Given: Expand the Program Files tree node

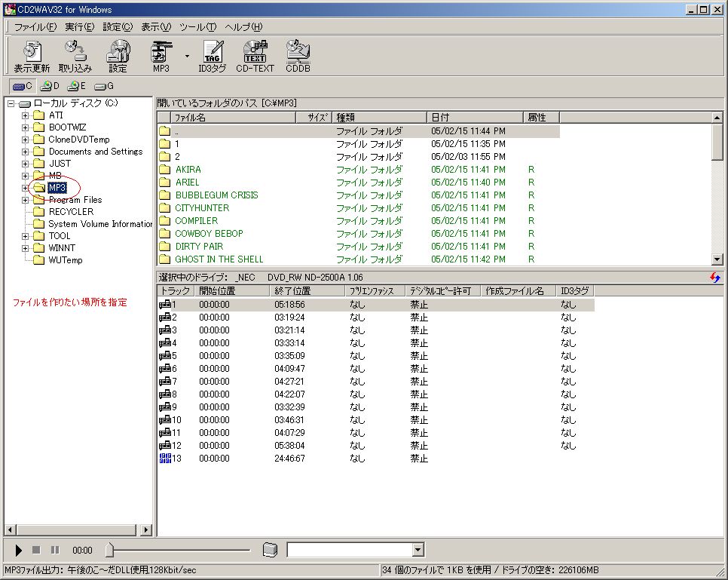Looking at the screenshot, I should tap(26, 200).
